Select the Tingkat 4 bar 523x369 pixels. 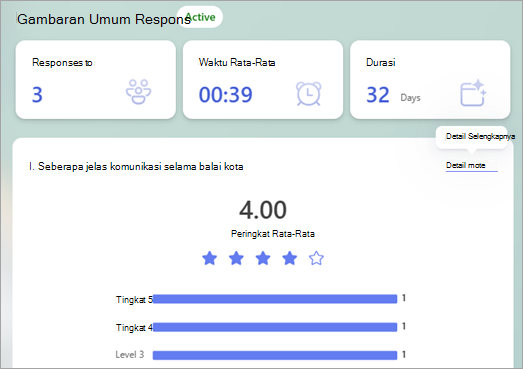(x=275, y=327)
